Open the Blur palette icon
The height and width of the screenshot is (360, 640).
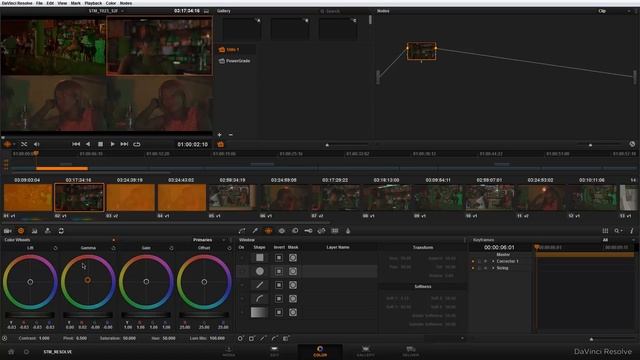[x=295, y=231]
